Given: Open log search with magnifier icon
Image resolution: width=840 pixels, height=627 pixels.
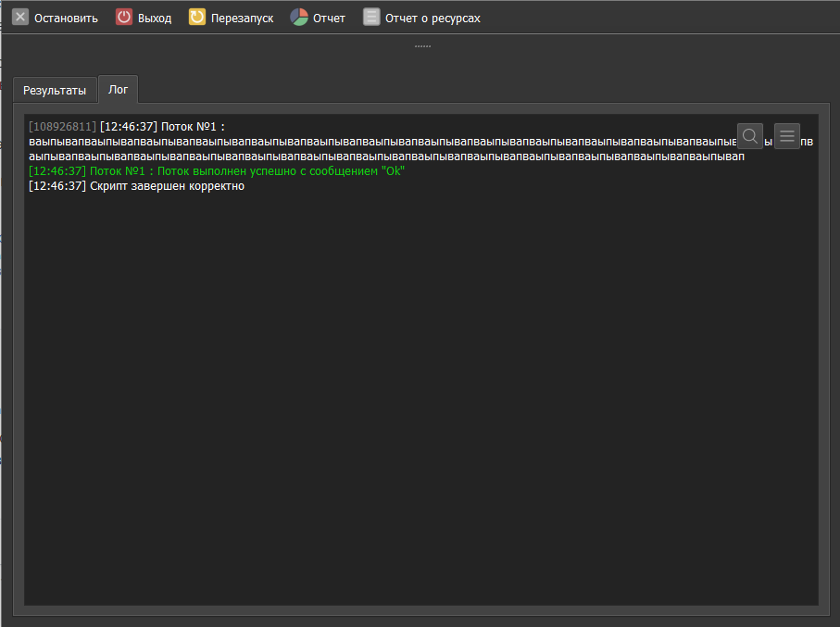Looking at the screenshot, I should 750,136.
